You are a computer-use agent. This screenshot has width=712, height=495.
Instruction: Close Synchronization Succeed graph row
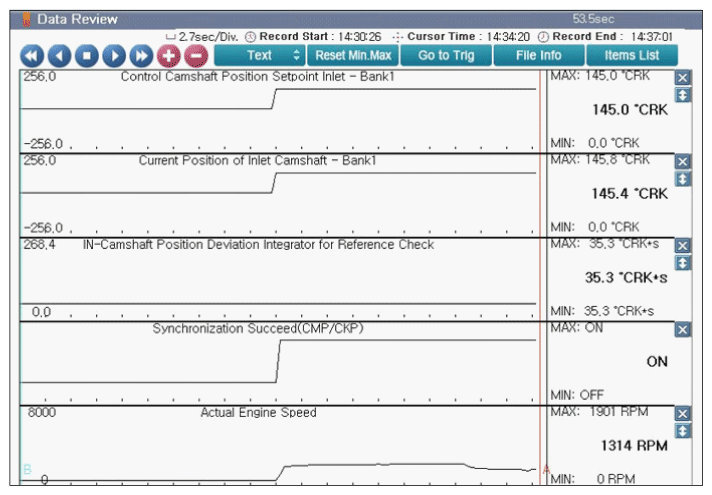tap(683, 329)
